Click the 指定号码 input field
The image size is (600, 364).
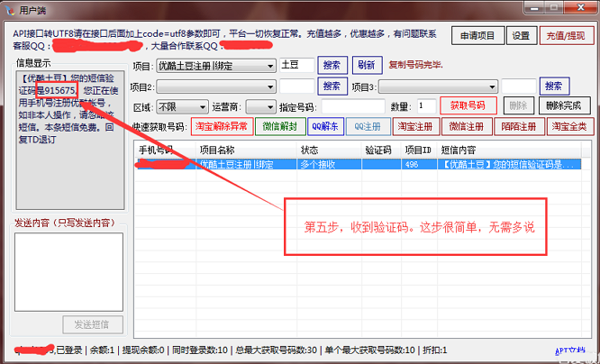tap(353, 107)
